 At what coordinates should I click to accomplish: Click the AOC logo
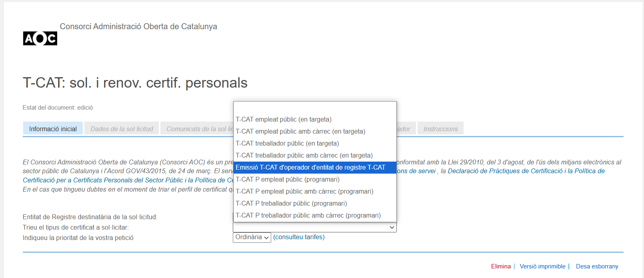(40, 38)
